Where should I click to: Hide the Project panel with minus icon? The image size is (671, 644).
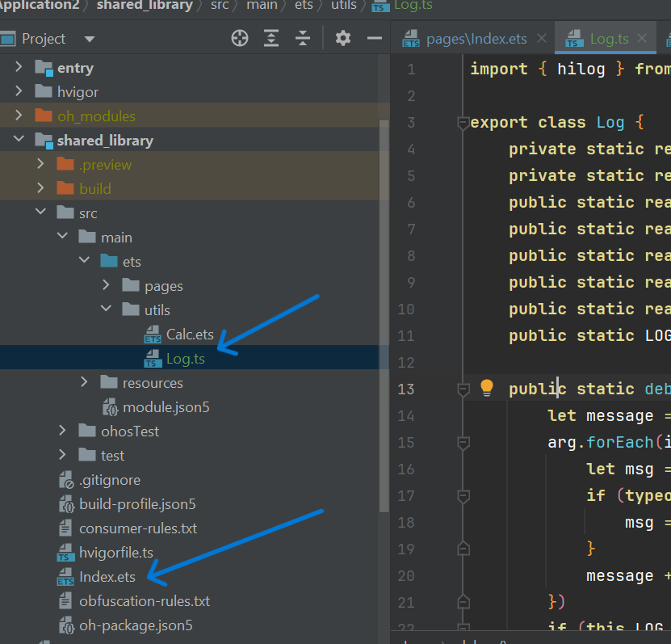coord(374,38)
